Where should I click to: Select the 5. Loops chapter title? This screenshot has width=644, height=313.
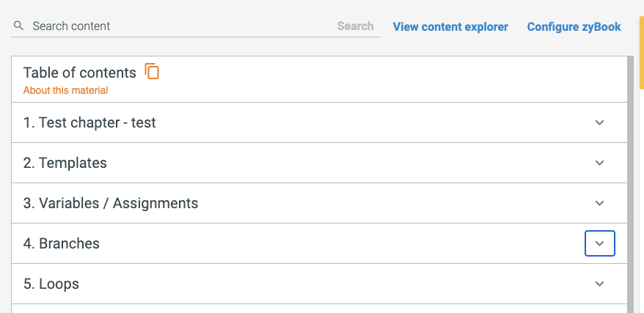tap(51, 284)
